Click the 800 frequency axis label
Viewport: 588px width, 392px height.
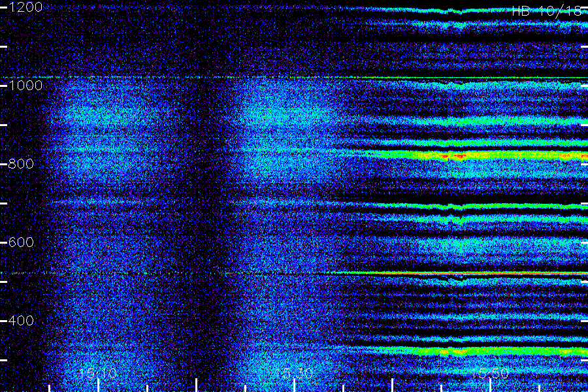click(x=21, y=163)
